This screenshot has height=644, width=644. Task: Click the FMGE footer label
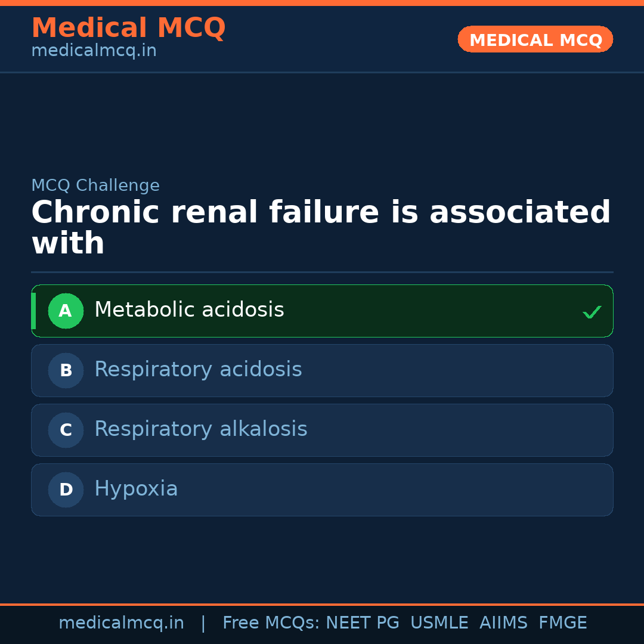[562, 623]
